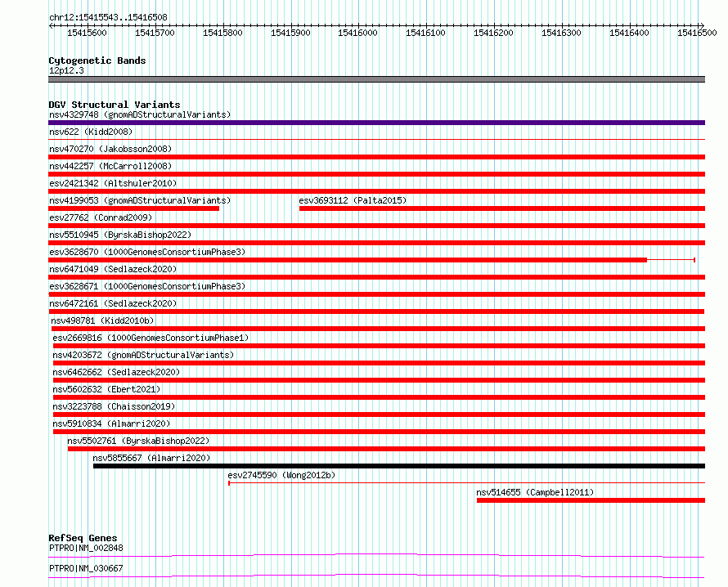Click nsv6462662 (Sedlazeck2020) label
The image size is (728, 587).
pos(116,372)
